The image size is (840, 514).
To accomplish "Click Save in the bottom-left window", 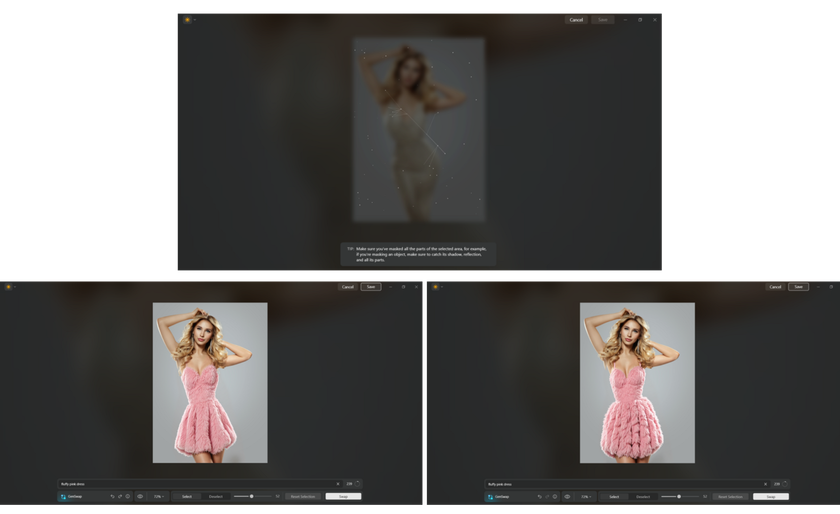I will pyautogui.click(x=371, y=287).
